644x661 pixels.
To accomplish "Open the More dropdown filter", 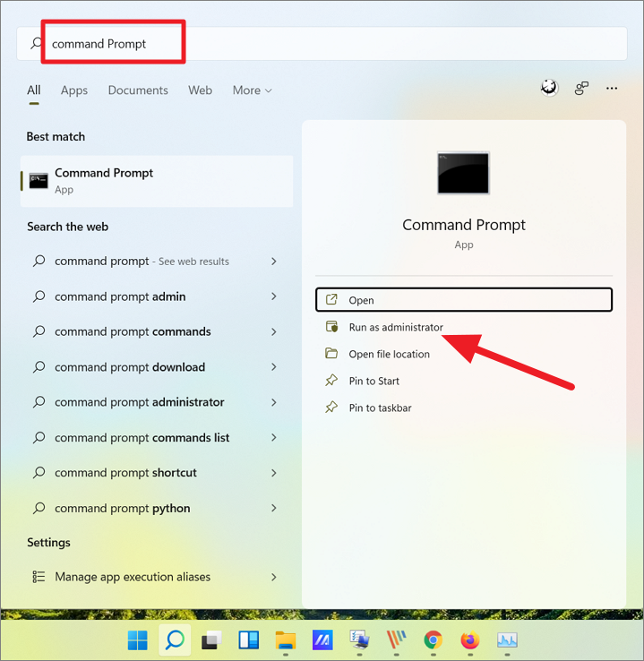I will pos(252,90).
